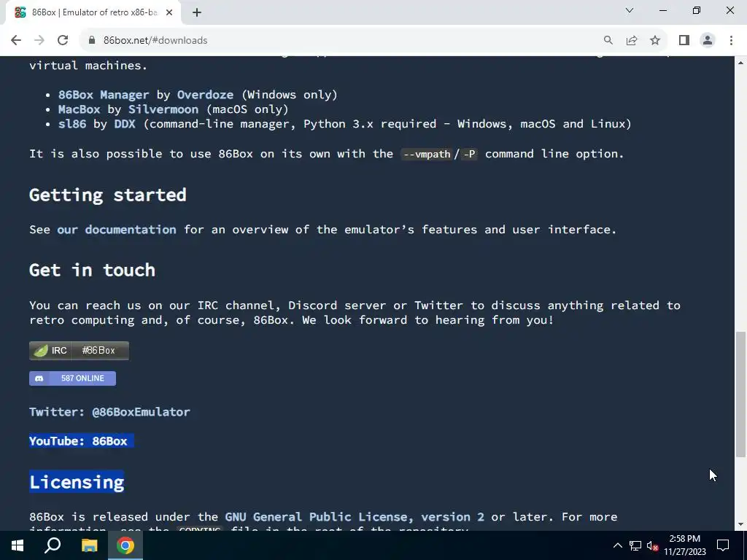Open the 'our documentation' link

117,230
